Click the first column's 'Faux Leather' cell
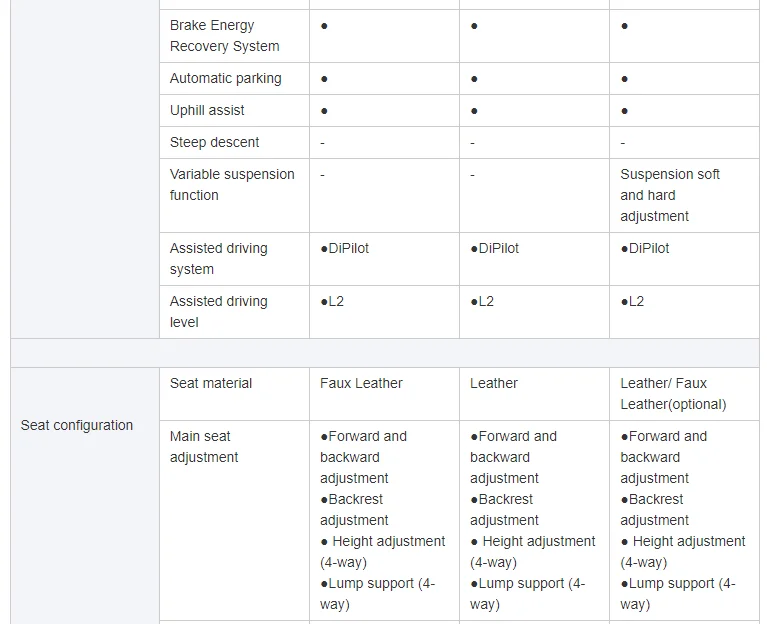 [x=361, y=383]
